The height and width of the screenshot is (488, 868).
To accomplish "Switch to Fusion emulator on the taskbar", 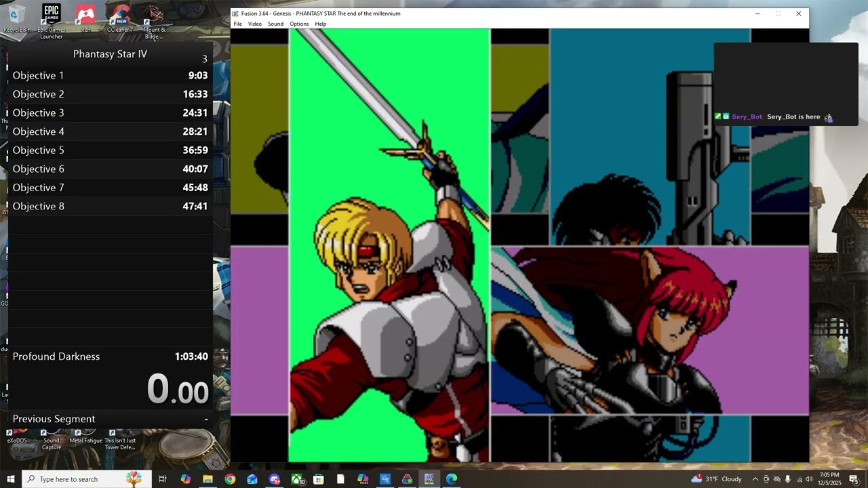I will (429, 479).
